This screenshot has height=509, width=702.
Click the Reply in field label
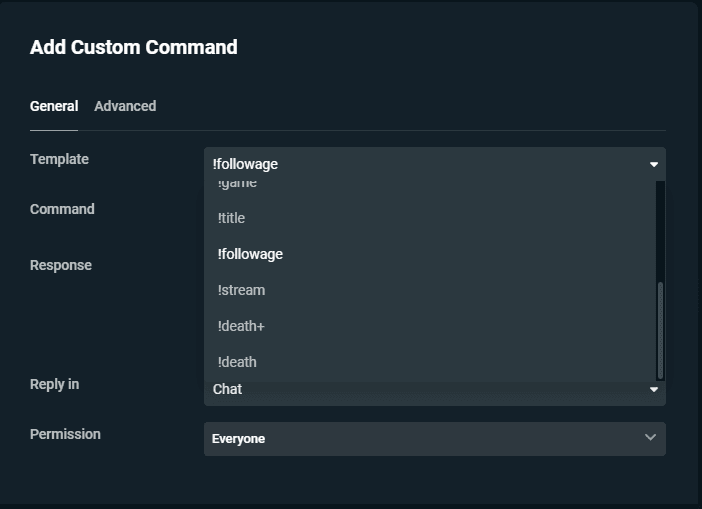54,384
